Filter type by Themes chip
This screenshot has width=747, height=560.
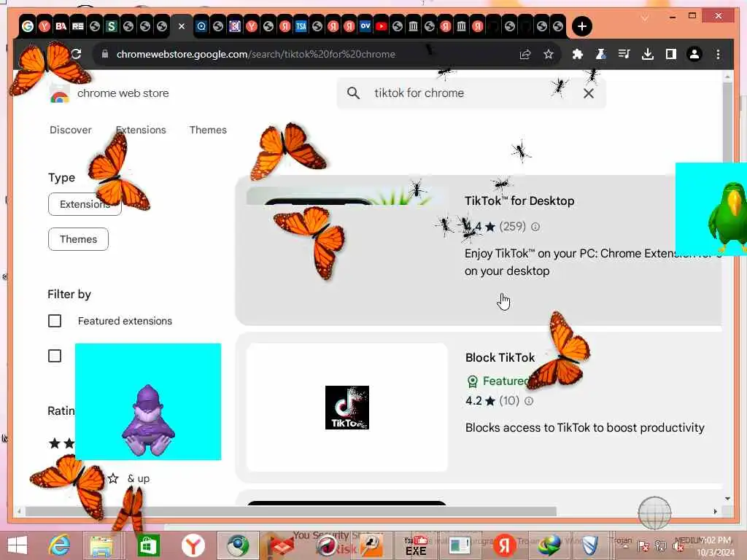[78, 239]
